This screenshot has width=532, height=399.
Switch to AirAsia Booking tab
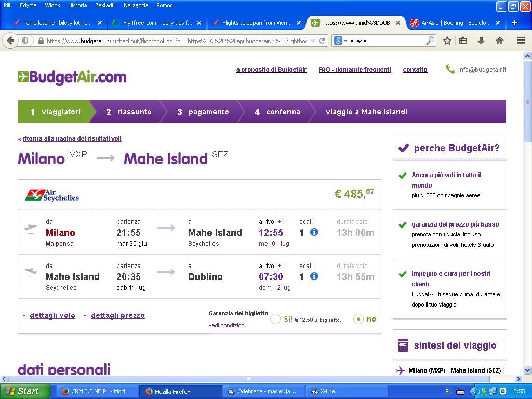(456, 23)
